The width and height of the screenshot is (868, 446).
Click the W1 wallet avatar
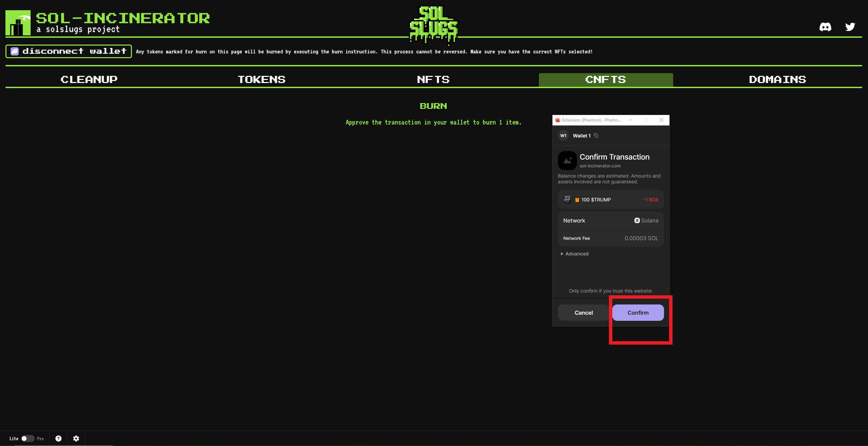click(x=563, y=135)
